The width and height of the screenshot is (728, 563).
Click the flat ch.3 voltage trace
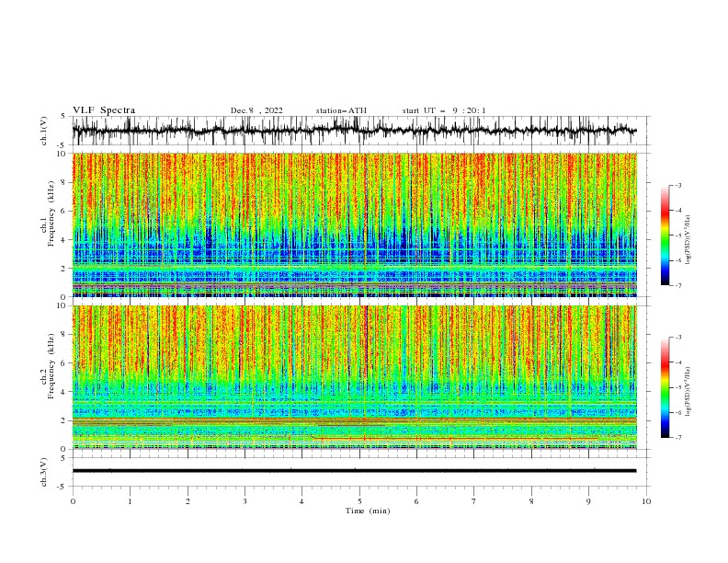[354, 471]
